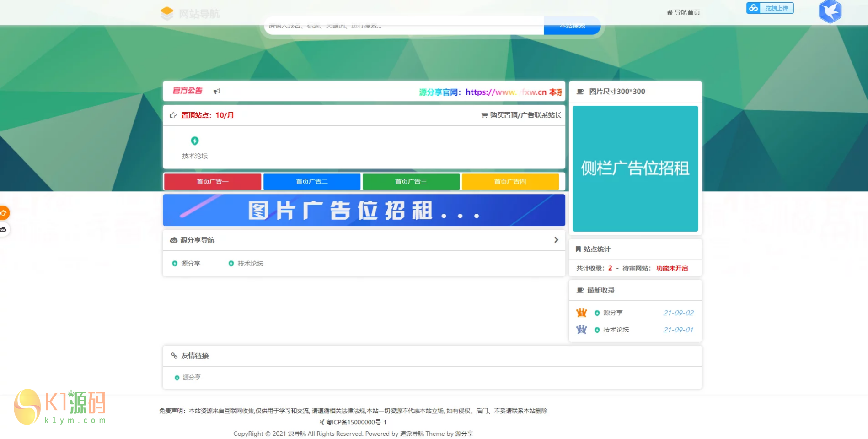This screenshot has width=868, height=439.
Task: Select the yellow 首页广告四 banner
Action: 510,182
